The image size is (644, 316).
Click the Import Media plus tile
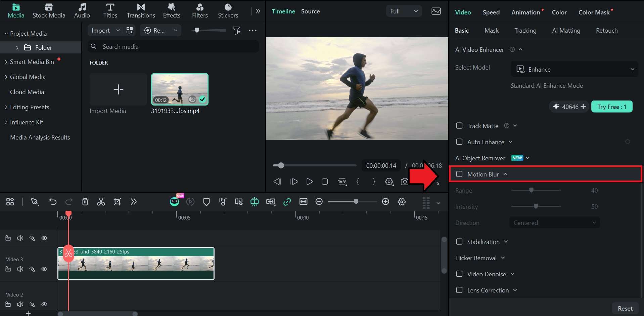pyautogui.click(x=118, y=89)
